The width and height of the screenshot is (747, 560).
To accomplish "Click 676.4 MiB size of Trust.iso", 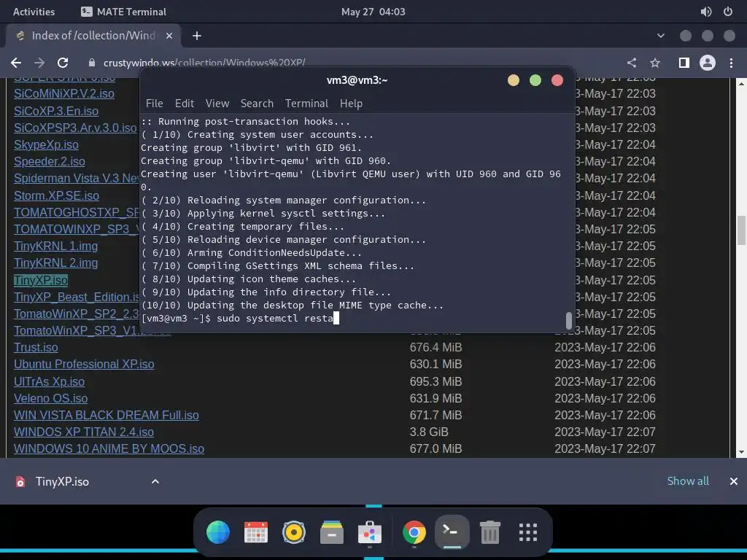I will (x=436, y=348).
